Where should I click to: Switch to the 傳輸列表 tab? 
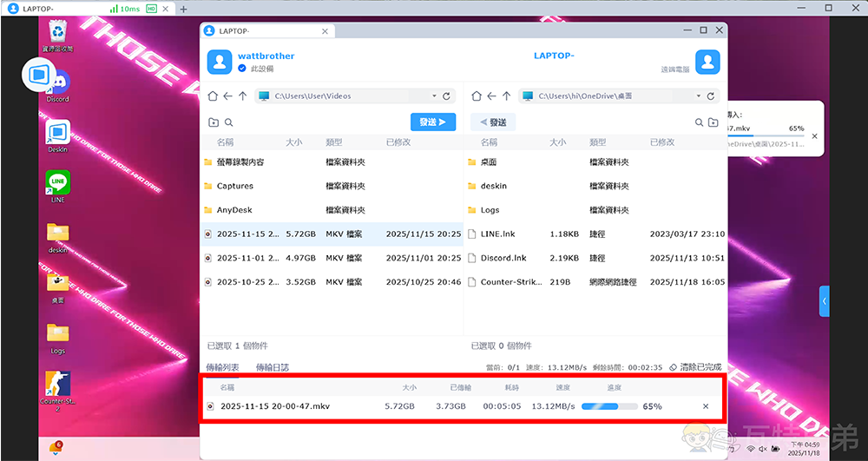(222, 367)
